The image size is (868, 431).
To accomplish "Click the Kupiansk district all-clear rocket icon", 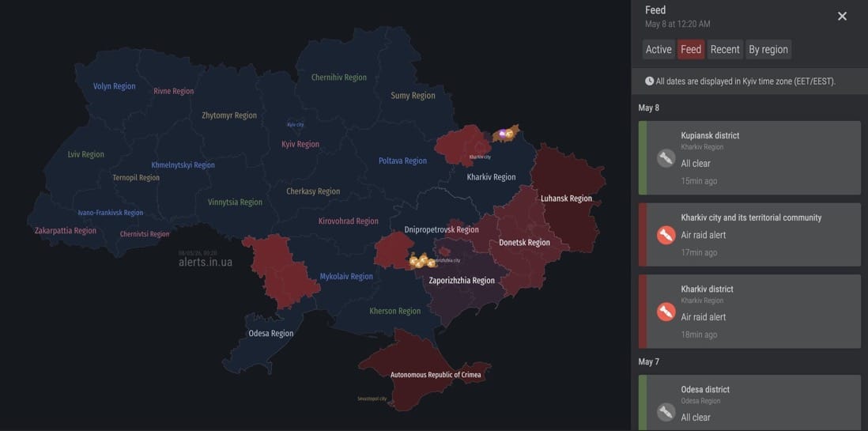I will [666, 158].
